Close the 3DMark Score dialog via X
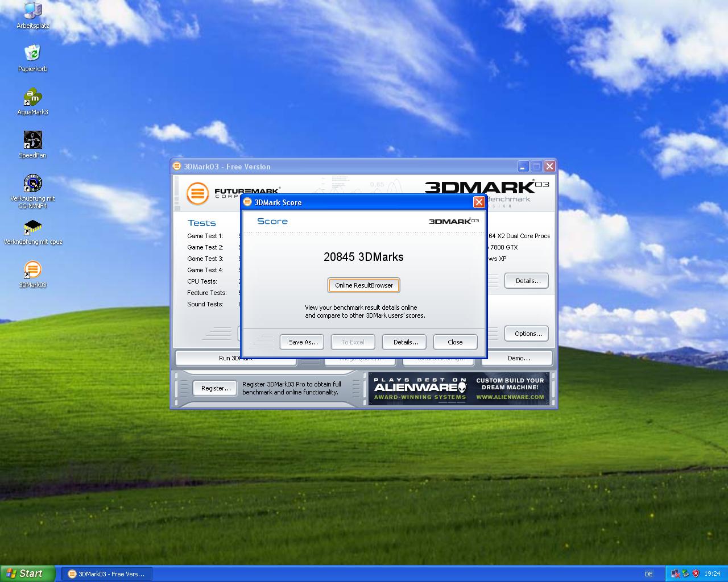 click(479, 202)
